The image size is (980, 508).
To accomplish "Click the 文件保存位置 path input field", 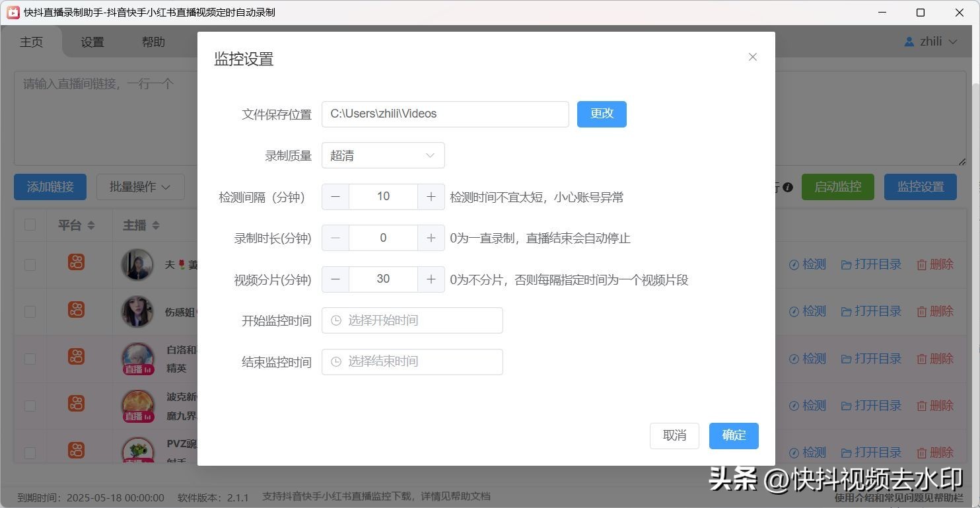I will pos(445,114).
